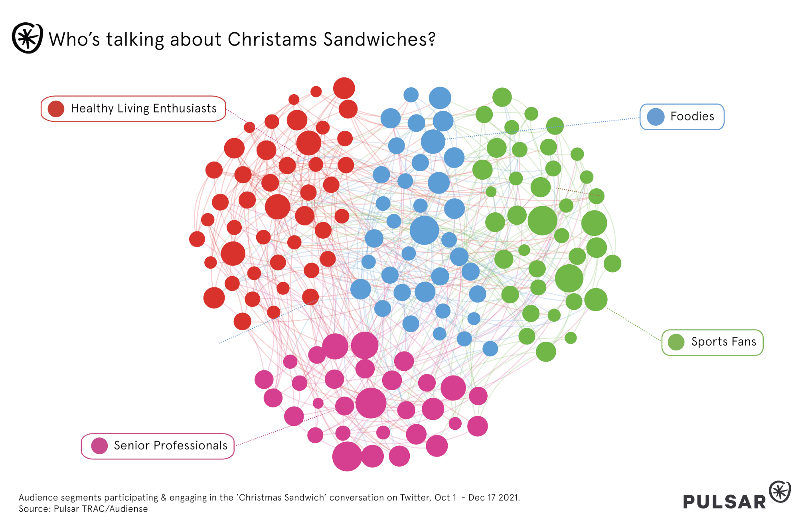
Task: Click the Source: Pulsar TRAC/Audiense text
Action: click(83, 509)
